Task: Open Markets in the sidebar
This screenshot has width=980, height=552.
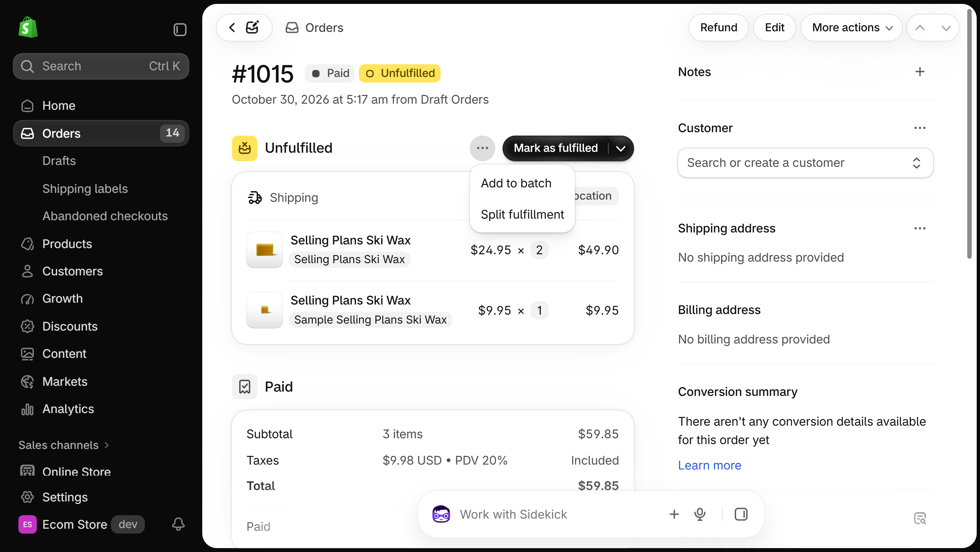Action: 101,382
